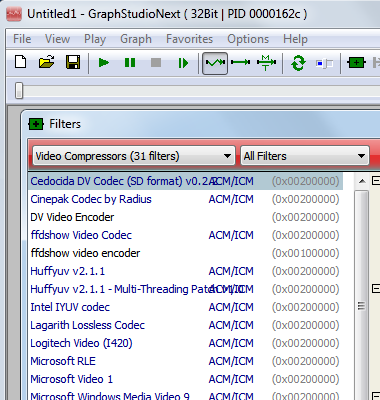Select ffdshow video encoder row
Image resolution: width=380 pixels, height=400 pixels.
tap(185, 253)
